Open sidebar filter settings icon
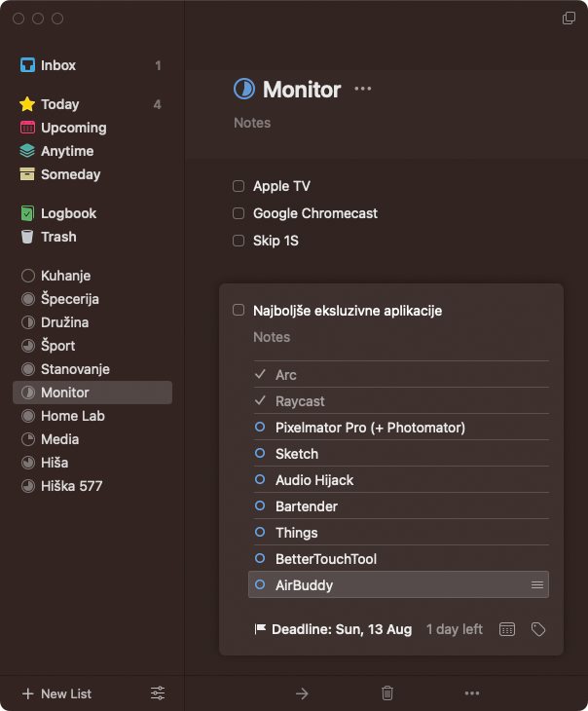 (158, 692)
